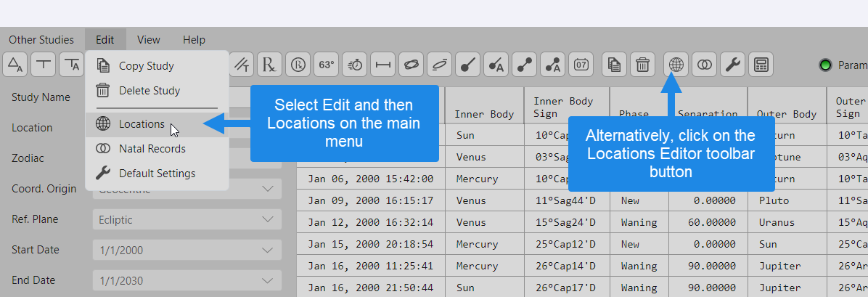Click the Locations Editor globe toolbar button
Screen dimensions: 868x297
676,65
